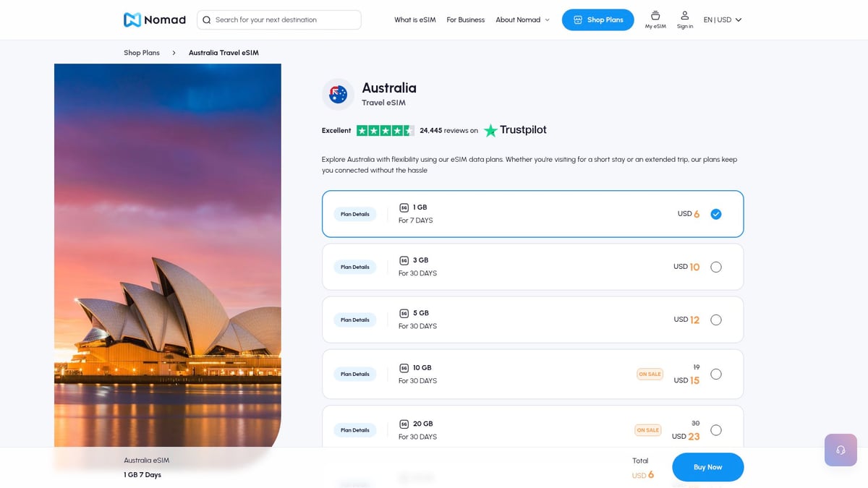Click the Australian flag emblem
The width and height of the screenshot is (868, 488).
(337, 94)
